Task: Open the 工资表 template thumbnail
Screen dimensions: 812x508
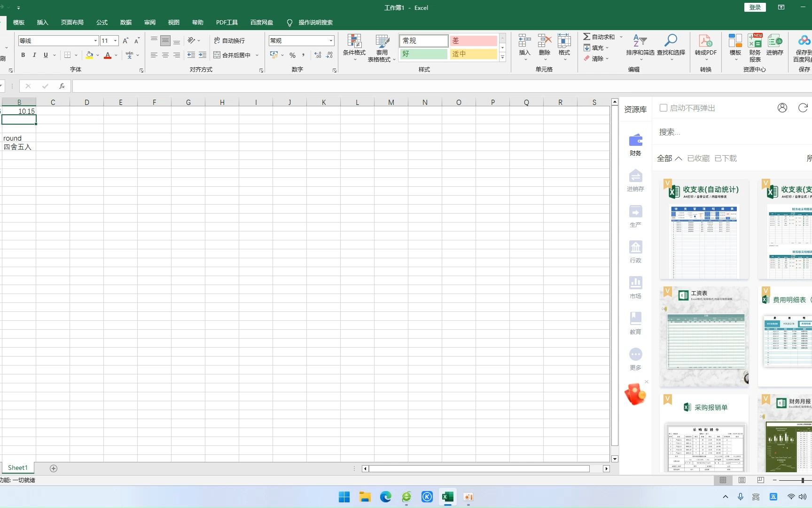Action: [x=704, y=335]
